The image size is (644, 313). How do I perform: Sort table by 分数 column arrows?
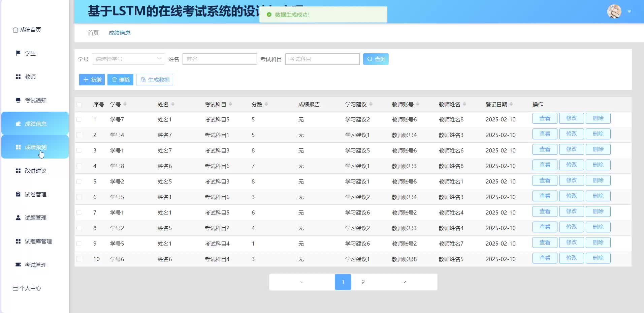pyautogui.click(x=266, y=104)
